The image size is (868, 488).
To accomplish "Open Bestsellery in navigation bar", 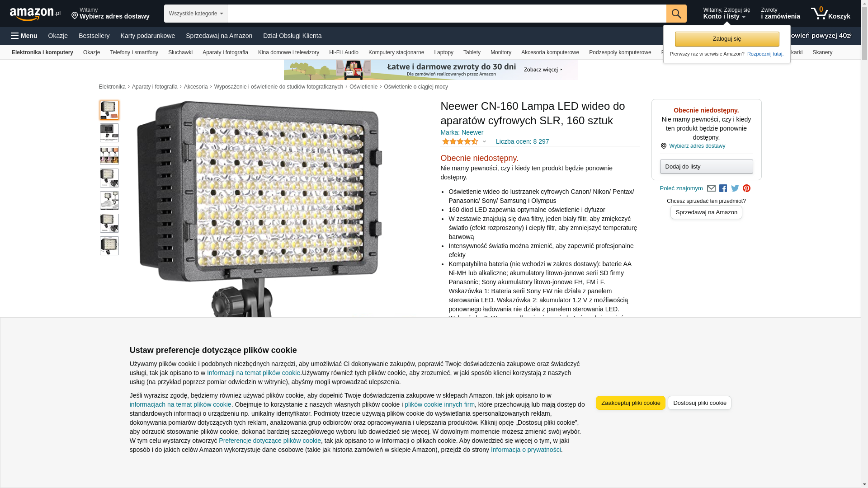I will pyautogui.click(x=94, y=36).
